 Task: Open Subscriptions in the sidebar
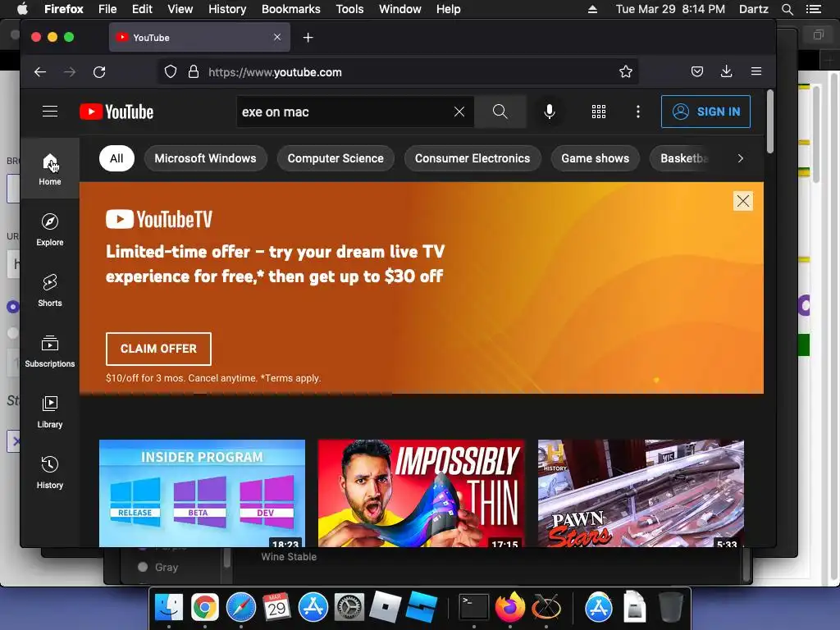pos(50,350)
